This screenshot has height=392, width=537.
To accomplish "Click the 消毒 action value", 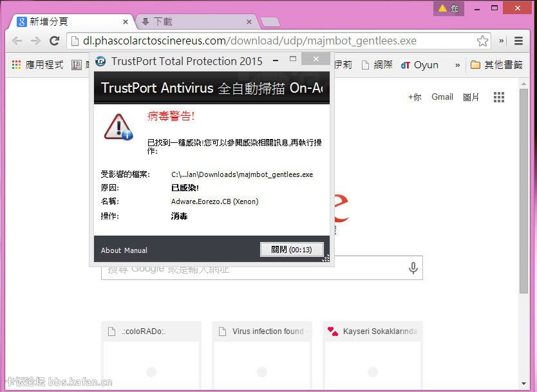I will coord(179,216).
